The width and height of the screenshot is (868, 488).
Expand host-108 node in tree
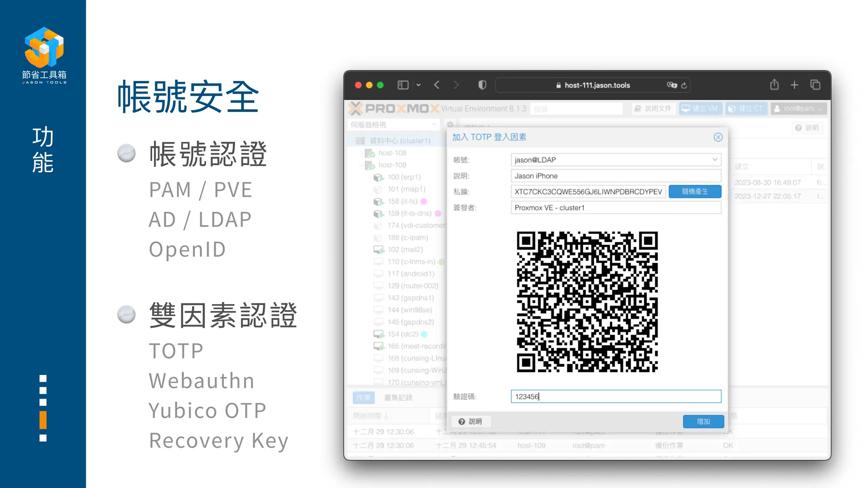[x=361, y=153]
